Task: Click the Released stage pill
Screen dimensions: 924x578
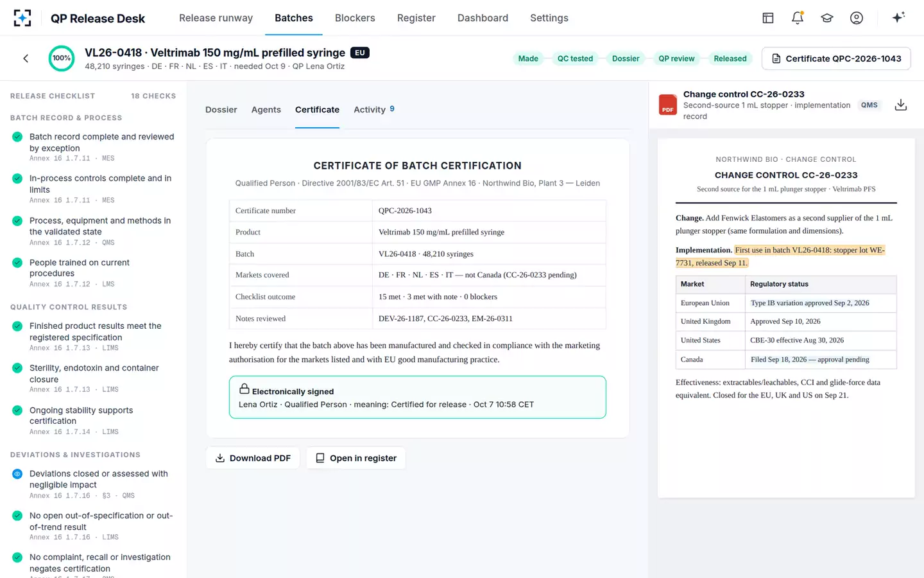Action: [730, 58]
